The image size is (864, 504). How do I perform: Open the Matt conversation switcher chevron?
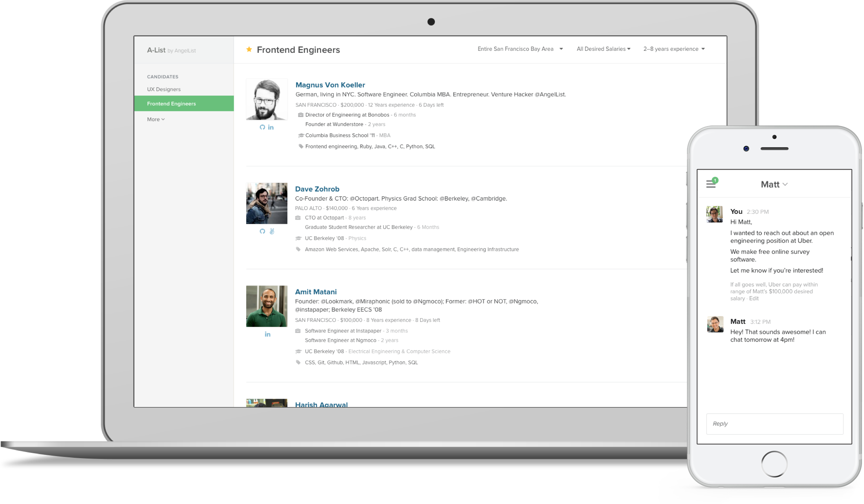point(785,184)
